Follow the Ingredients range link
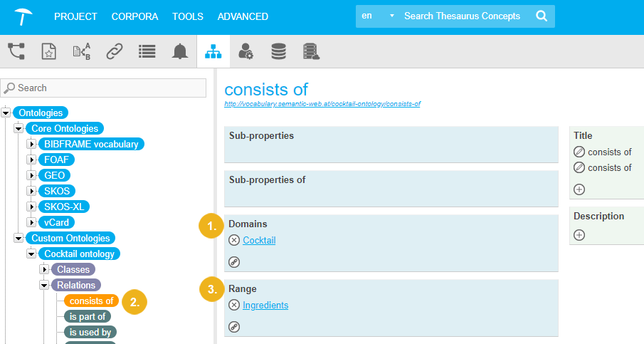The height and width of the screenshot is (344, 644). [265, 306]
